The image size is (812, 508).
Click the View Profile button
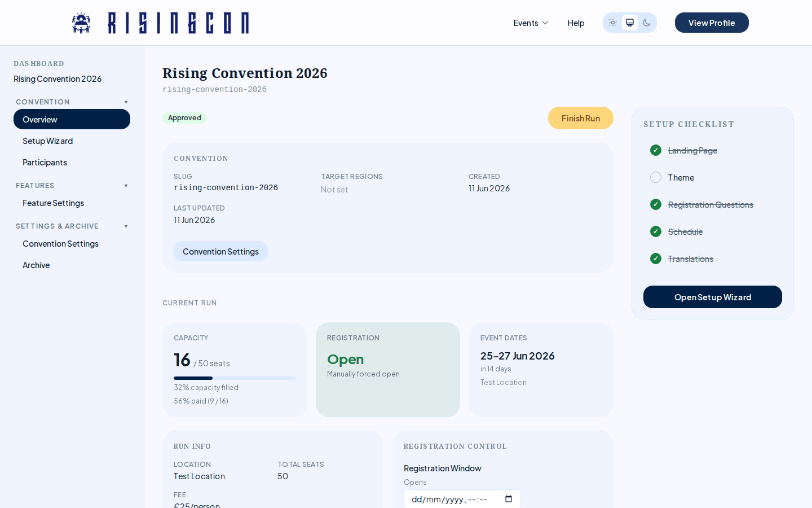point(712,23)
